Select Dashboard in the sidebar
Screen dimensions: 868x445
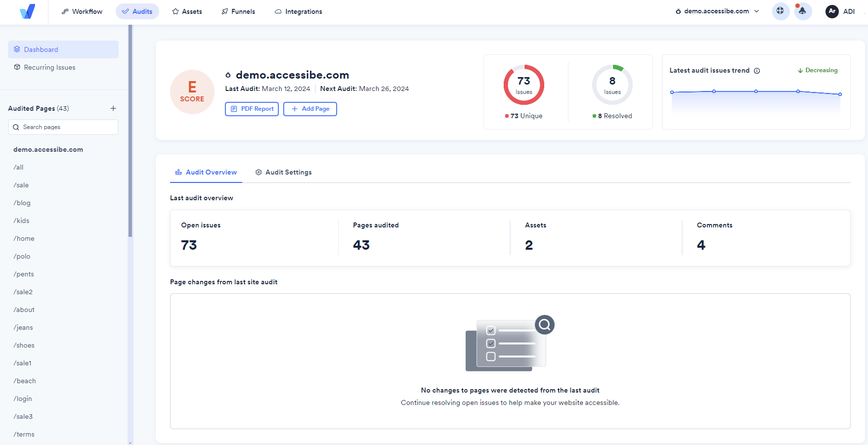coord(63,49)
